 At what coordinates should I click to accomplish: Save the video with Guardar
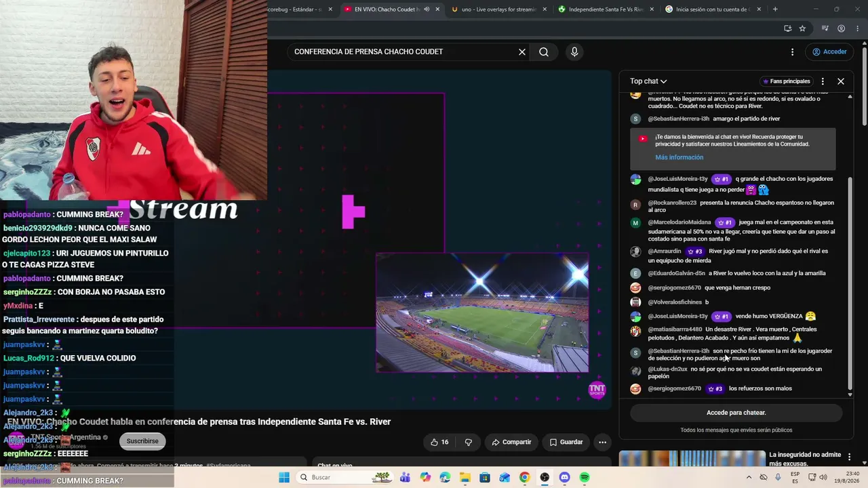click(x=566, y=442)
